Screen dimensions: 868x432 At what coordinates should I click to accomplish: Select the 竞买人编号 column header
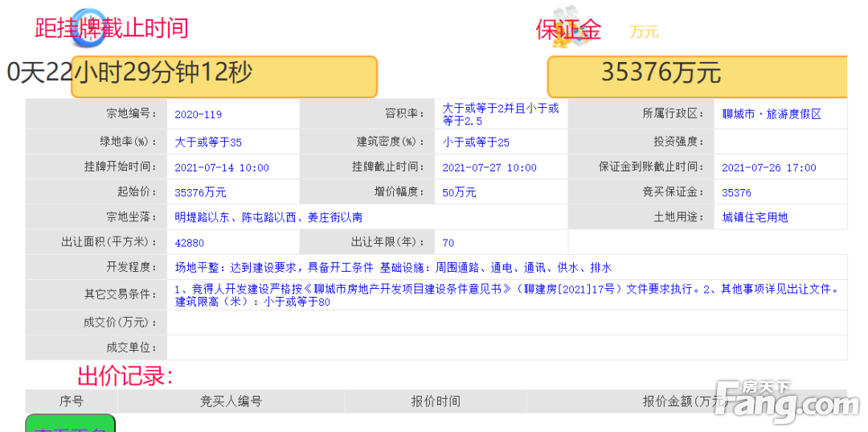pyautogui.click(x=231, y=401)
